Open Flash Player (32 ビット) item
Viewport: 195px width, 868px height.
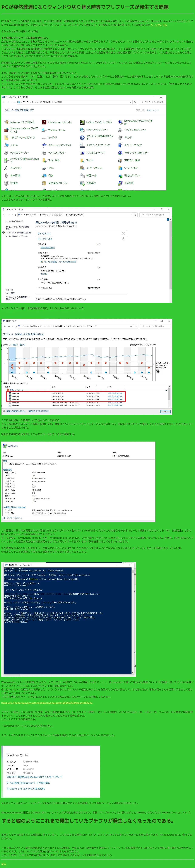click(57, 122)
